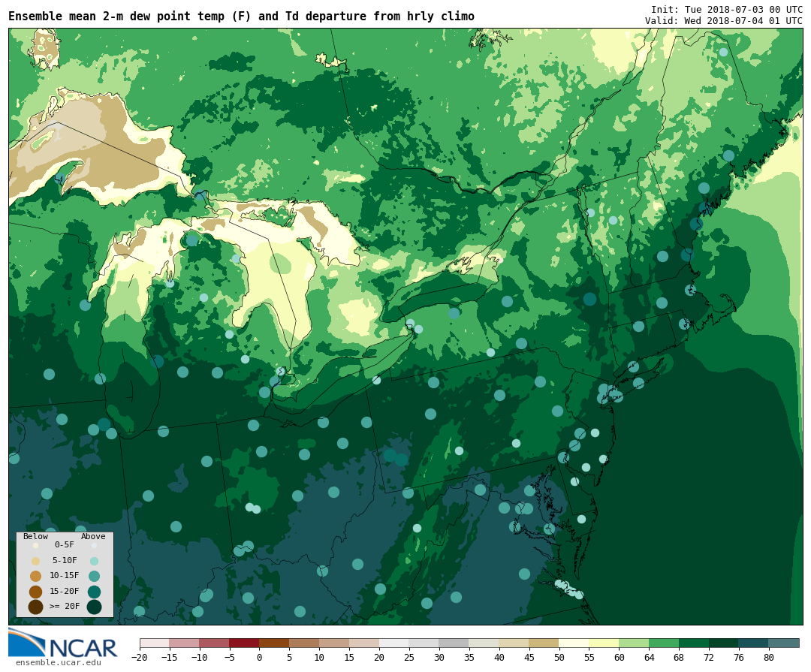The width and height of the screenshot is (811, 672).
Task: Select the Above 5-10F light teal circle
Action: point(94,561)
